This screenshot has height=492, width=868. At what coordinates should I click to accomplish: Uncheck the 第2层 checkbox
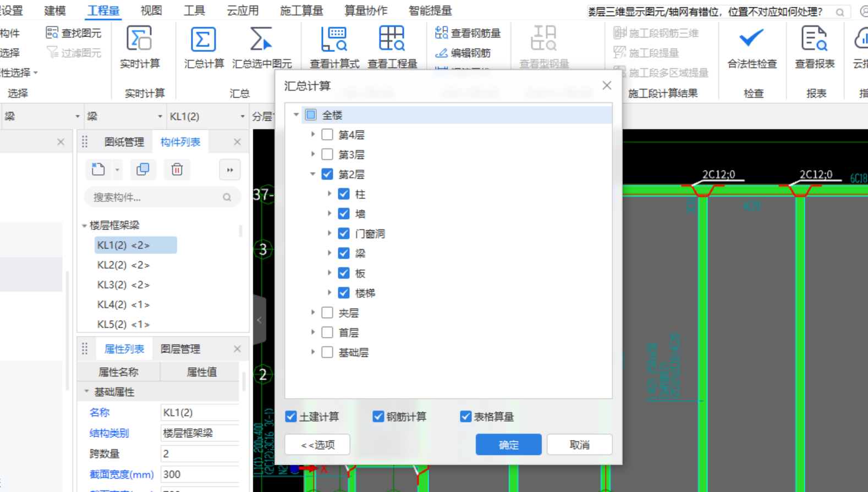(x=327, y=174)
